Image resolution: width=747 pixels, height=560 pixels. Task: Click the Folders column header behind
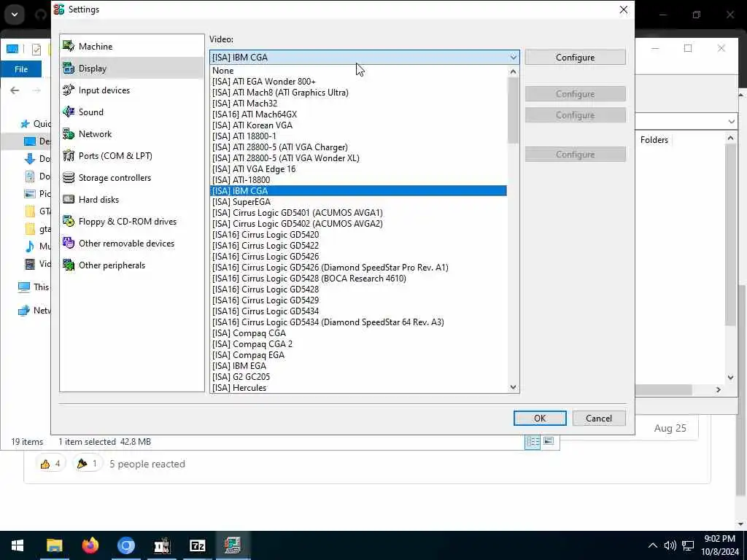654,139
